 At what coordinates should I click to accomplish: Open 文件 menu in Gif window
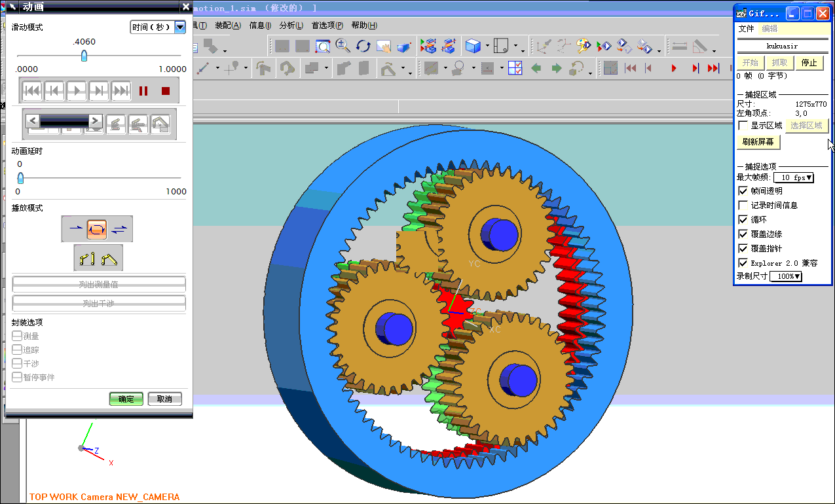click(747, 29)
